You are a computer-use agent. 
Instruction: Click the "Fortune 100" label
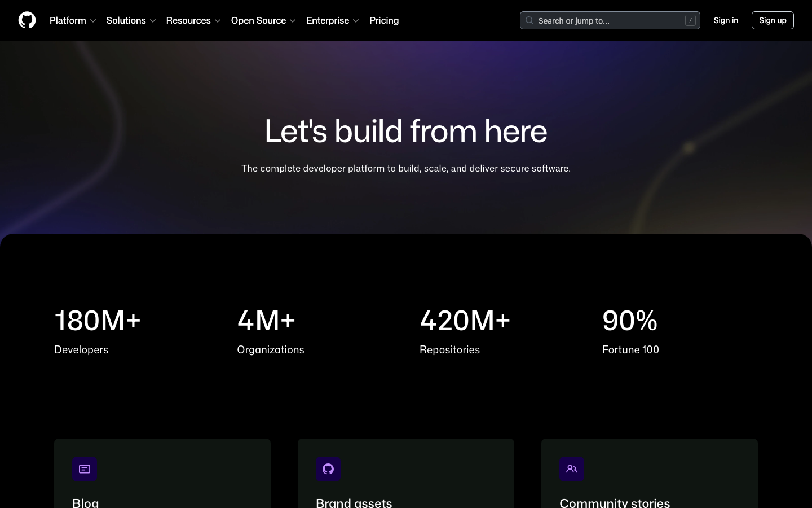click(x=630, y=350)
